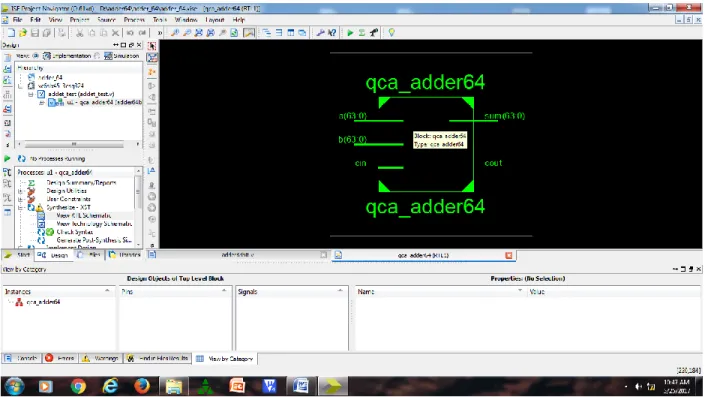Select View Technology Schematic process

click(x=94, y=224)
